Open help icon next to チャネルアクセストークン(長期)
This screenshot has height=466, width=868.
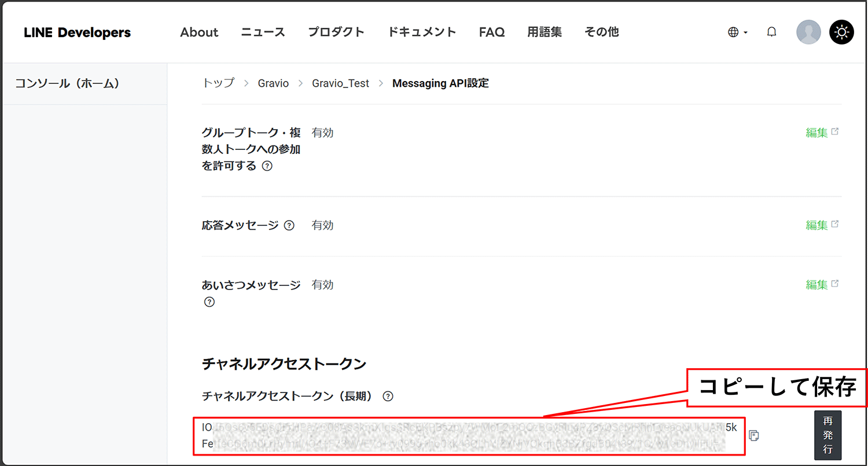(388, 397)
